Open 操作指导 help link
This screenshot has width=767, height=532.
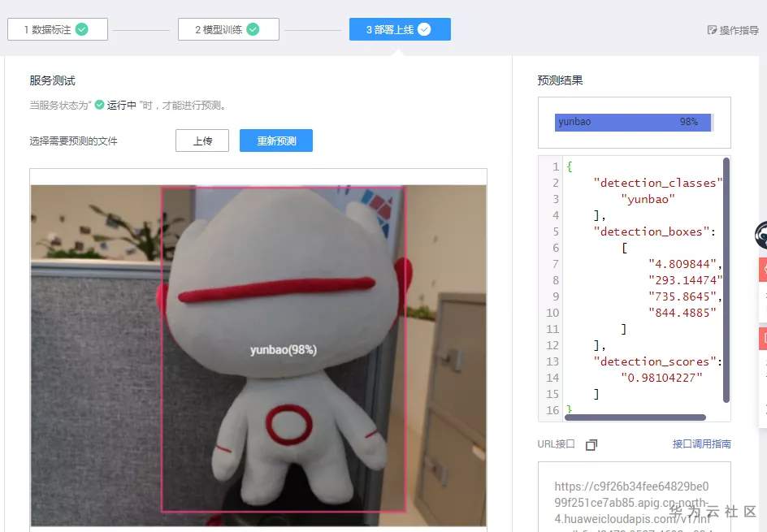733,30
